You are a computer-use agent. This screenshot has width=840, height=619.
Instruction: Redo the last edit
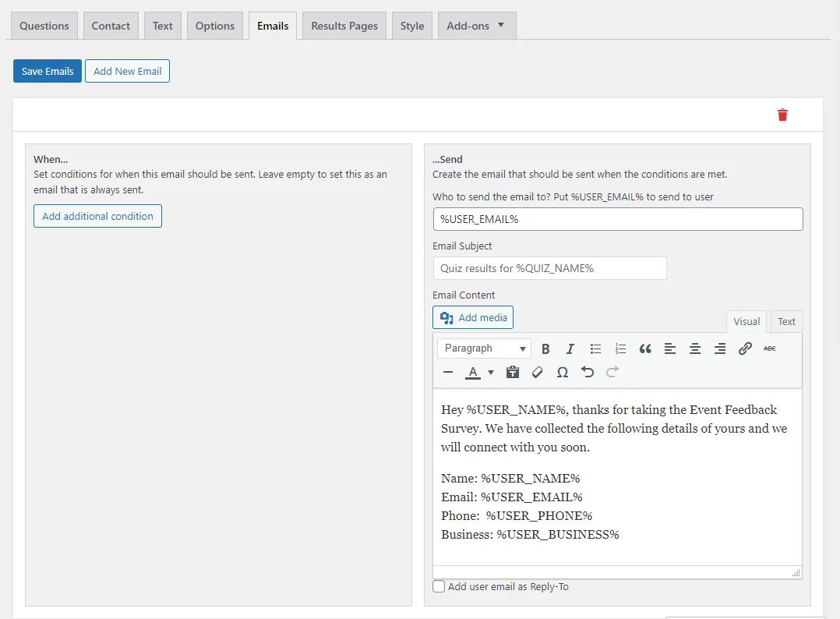[612, 373]
